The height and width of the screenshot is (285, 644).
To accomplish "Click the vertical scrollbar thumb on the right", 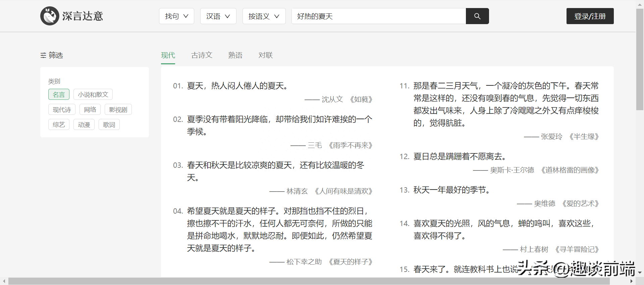I will pyautogui.click(x=640, y=60).
